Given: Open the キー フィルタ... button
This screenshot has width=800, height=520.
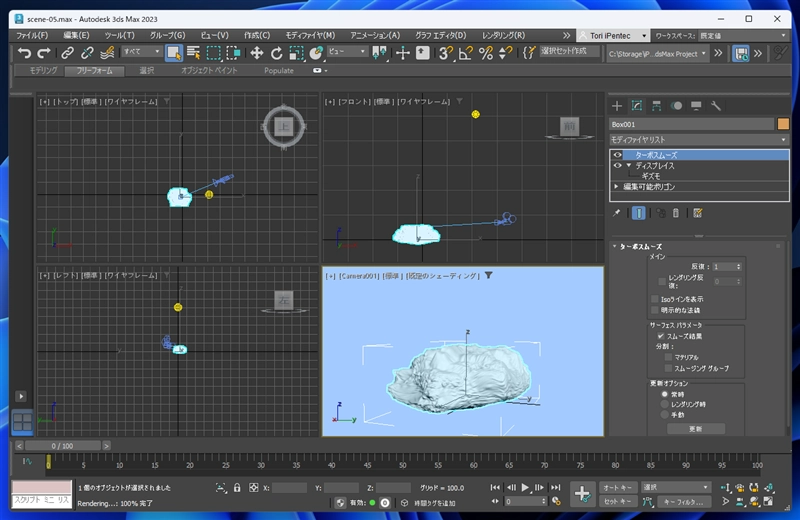Looking at the screenshot, I should click(684, 502).
